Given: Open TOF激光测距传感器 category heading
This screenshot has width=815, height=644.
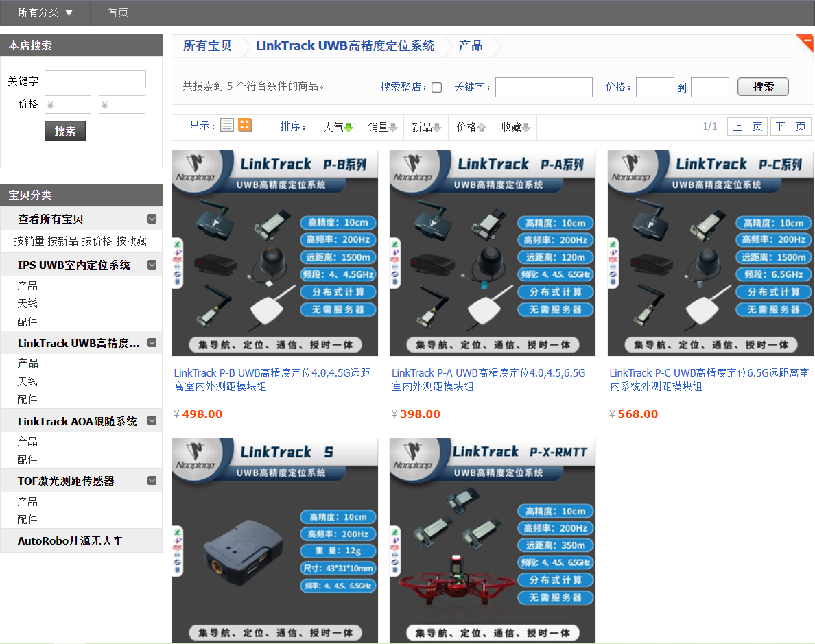Looking at the screenshot, I should pos(66,481).
